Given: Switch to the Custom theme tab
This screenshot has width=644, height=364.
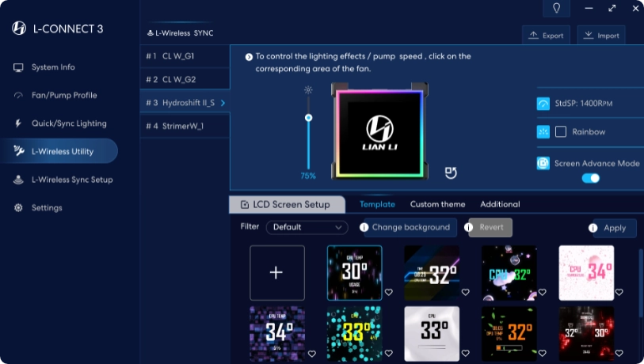Looking at the screenshot, I should point(437,204).
